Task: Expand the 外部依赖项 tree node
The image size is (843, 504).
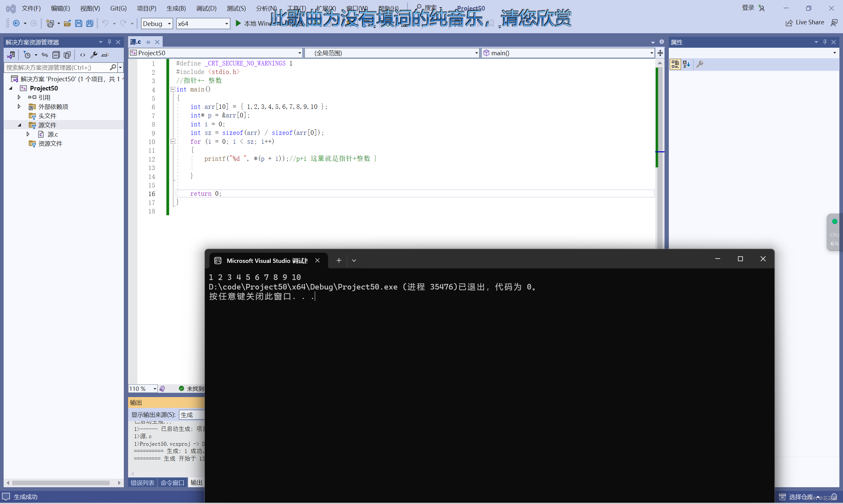Action: coord(19,107)
